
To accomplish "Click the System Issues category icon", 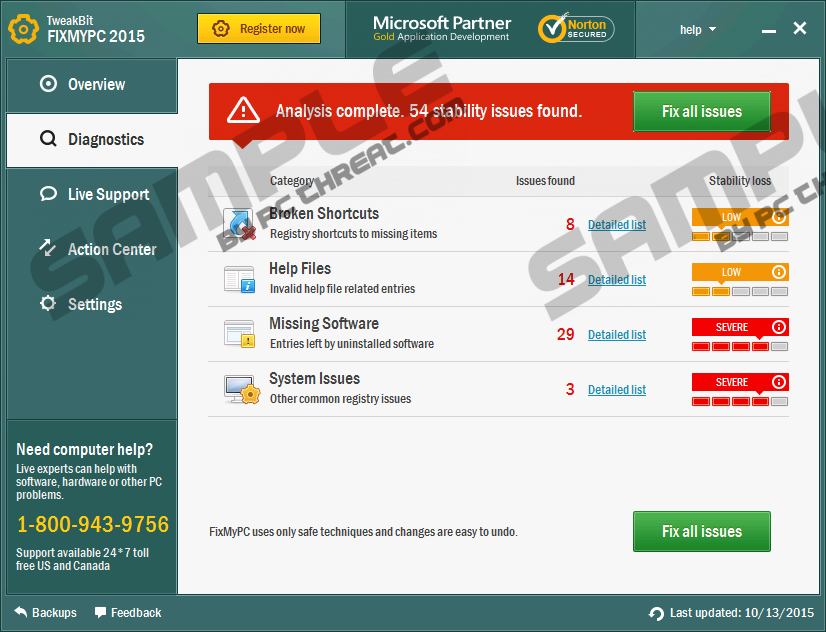I will coord(240,389).
